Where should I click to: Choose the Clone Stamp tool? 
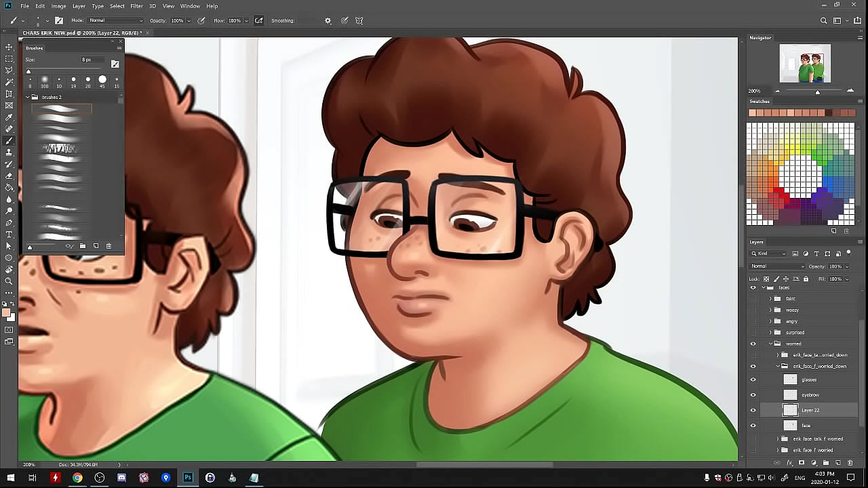[x=9, y=152]
